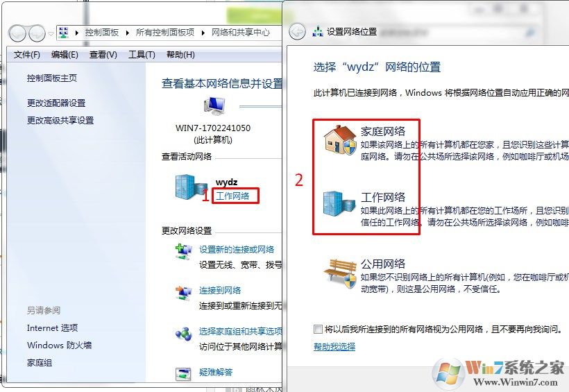Open the 帮助我选择 help link

(x=334, y=347)
